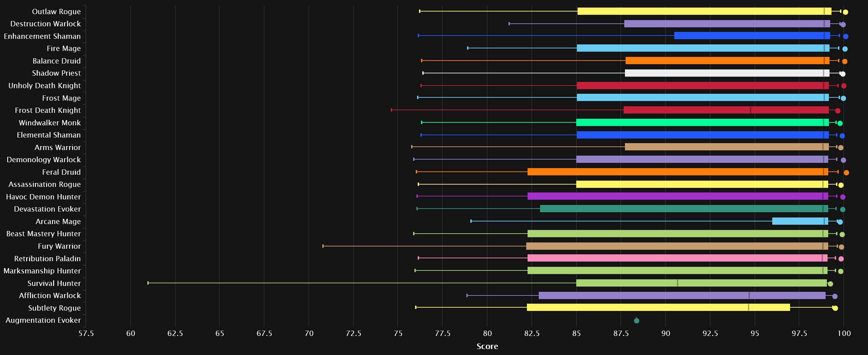Click the 57.5 tick label on the axis

[x=86, y=333]
